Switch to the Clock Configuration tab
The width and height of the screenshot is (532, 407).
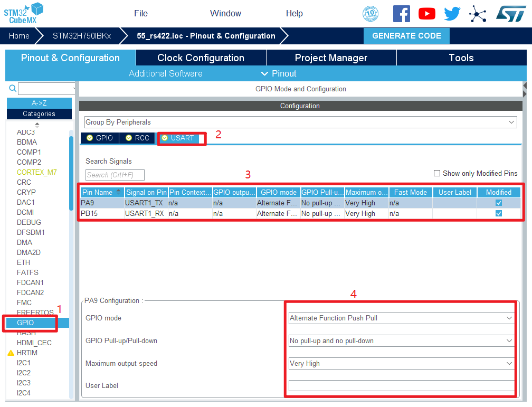pyautogui.click(x=201, y=58)
